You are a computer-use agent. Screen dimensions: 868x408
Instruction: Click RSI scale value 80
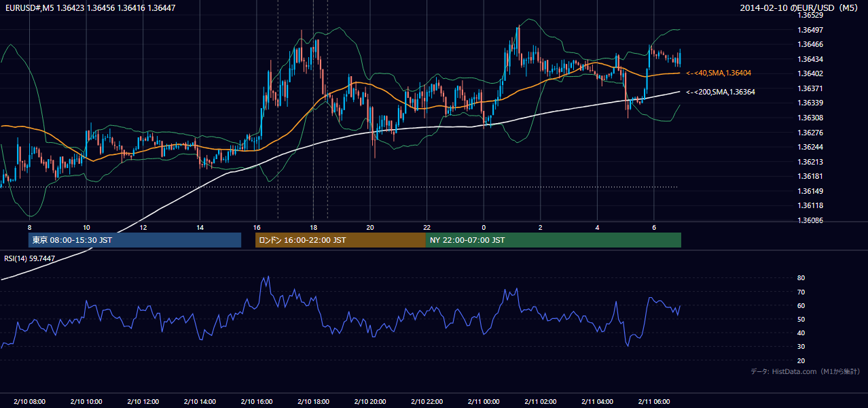click(801, 278)
